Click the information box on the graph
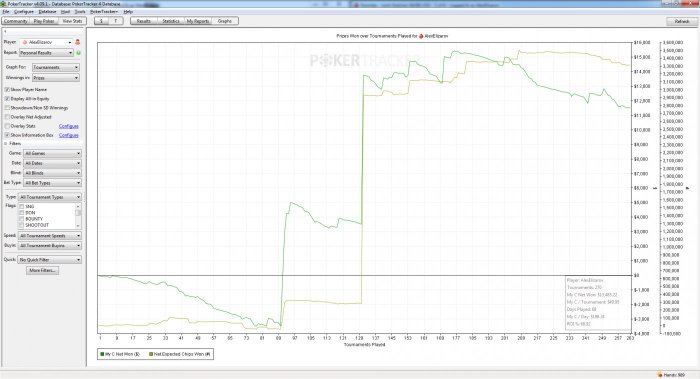The image size is (700, 379). pos(598,303)
